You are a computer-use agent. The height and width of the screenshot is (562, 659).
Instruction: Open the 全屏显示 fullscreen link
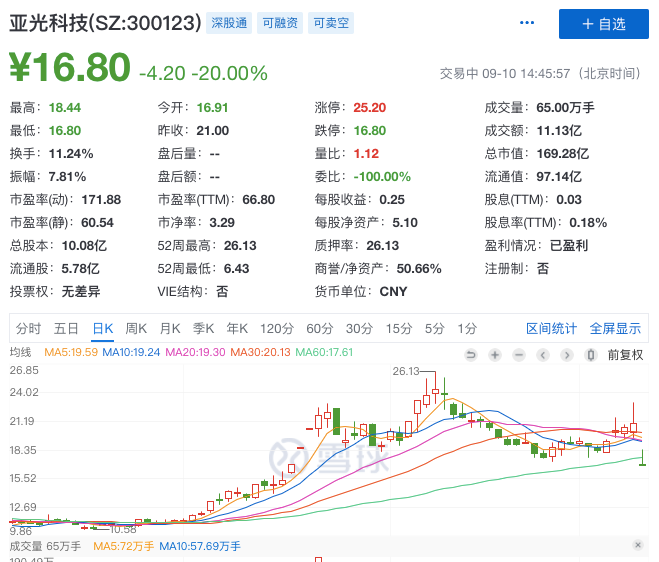pyautogui.click(x=615, y=328)
